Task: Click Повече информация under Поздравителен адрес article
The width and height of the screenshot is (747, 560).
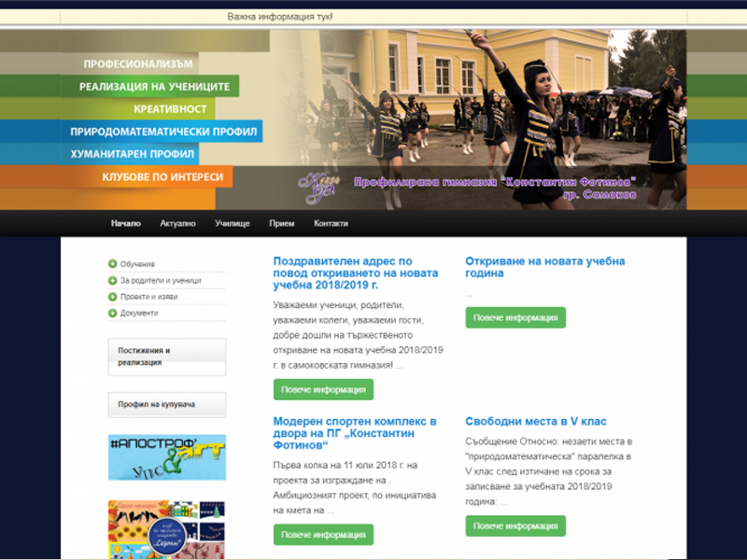Action: tap(323, 389)
